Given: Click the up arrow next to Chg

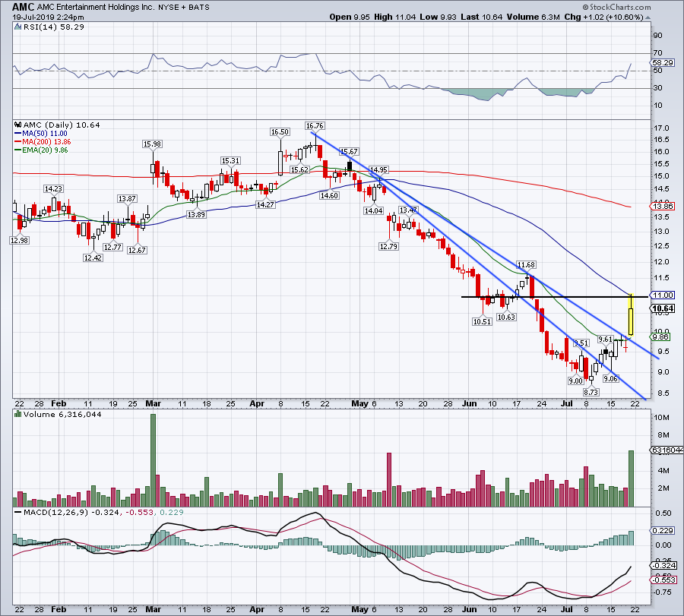Looking at the screenshot, I should pyautogui.click(x=648, y=17).
